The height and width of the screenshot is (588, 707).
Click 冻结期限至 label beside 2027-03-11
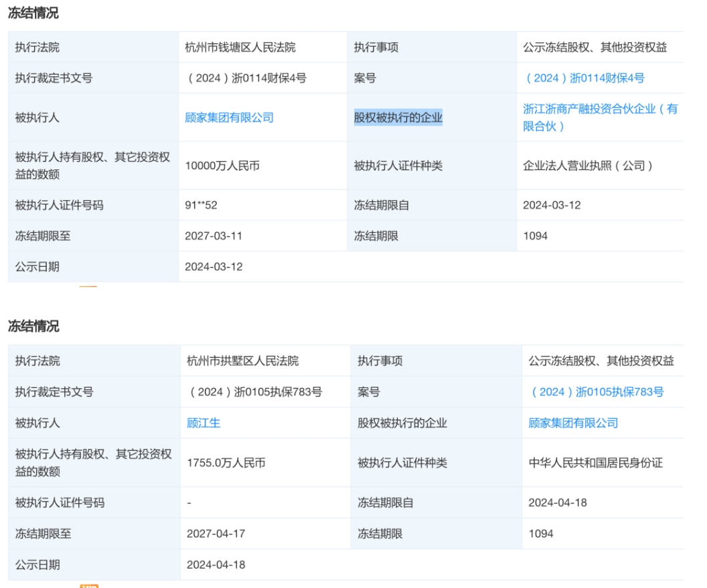pyautogui.click(x=43, y=235)
